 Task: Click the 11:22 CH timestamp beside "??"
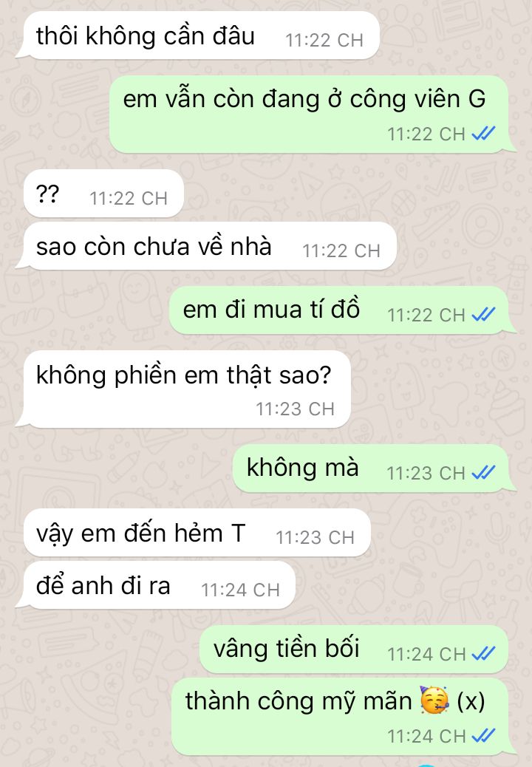tap(129, 198)
